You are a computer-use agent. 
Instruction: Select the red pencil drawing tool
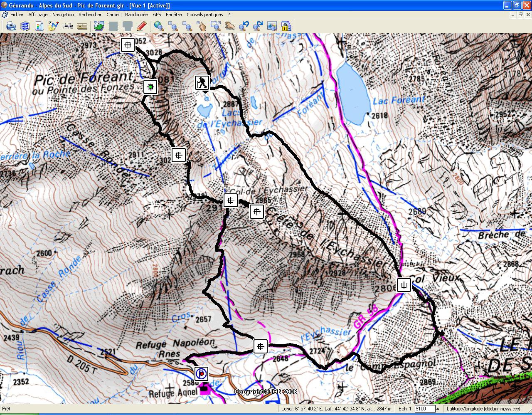pyautogui.click(x=141, y=27)
